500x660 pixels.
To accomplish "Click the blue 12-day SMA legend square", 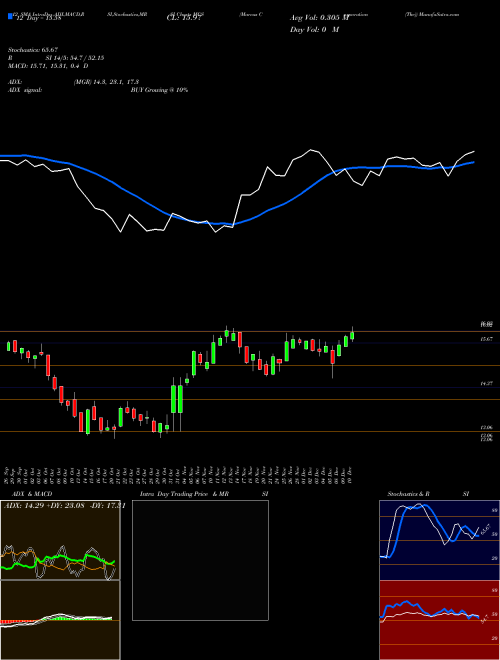I will (x=10, y=17).
